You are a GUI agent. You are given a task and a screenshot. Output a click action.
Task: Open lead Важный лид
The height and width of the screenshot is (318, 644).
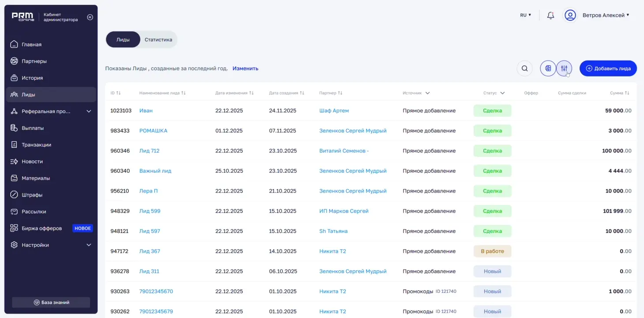tap(155, 171)
